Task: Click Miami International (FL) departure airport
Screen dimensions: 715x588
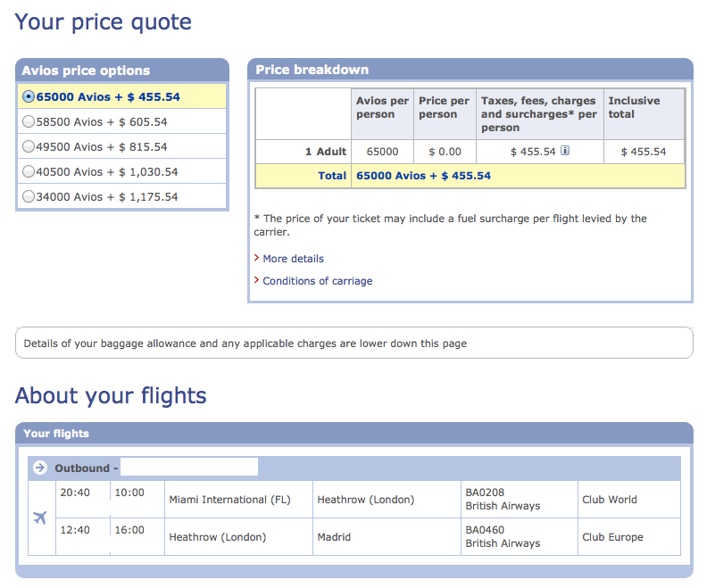Action: pos(229,500)
